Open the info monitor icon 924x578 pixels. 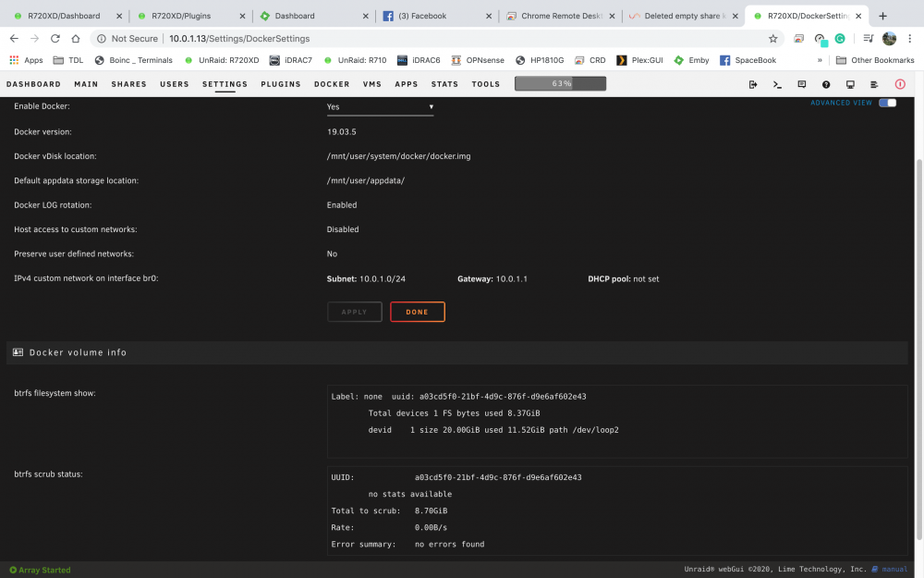click(x=850, y=84)
